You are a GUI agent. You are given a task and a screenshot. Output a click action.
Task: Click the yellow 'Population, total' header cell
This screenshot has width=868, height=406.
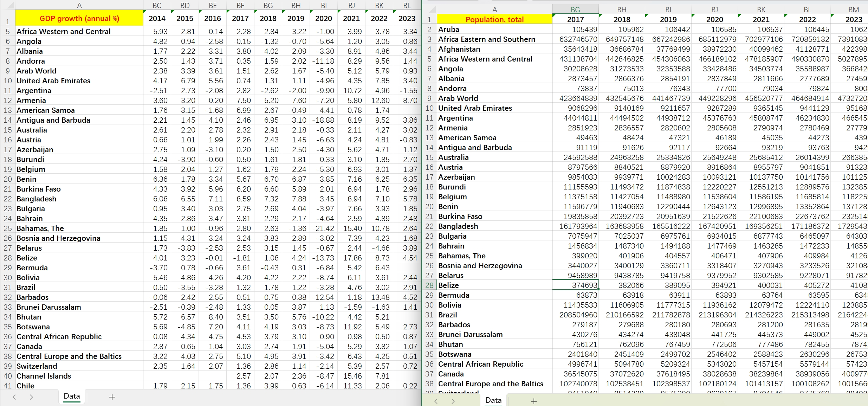pos(494,19)
